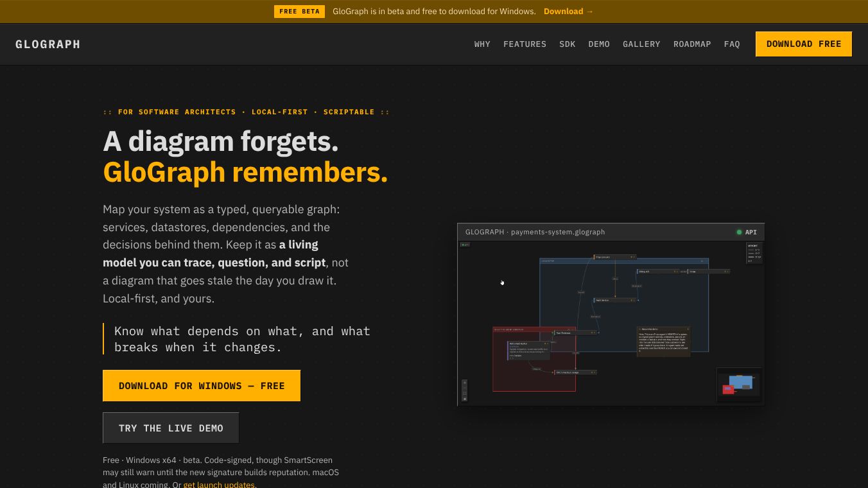Click 'GloGraph is in beta' banner text
Viewport: 868px width, 488px height.
click(x=434, y=12)
